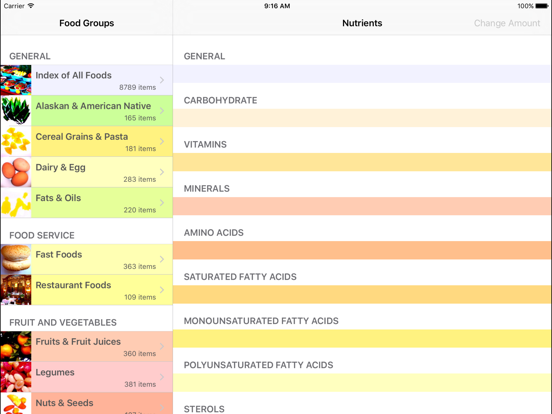Tap the 363 items count
The image size is (552, 414).
[x=139, y=266]
